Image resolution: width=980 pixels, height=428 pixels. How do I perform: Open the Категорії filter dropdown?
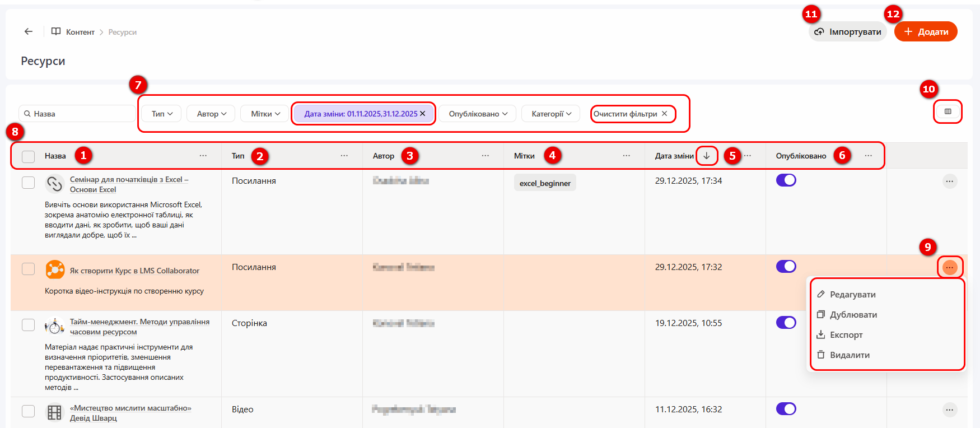[551, 114]
